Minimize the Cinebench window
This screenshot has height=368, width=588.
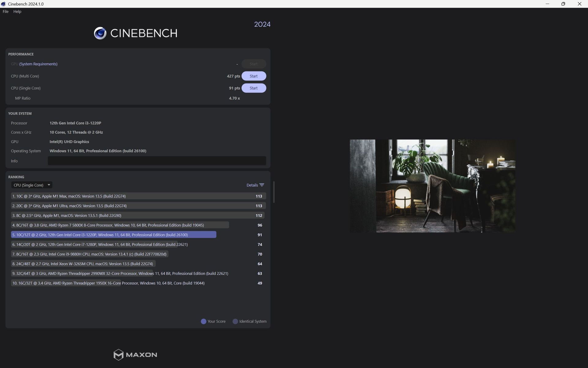547,4
